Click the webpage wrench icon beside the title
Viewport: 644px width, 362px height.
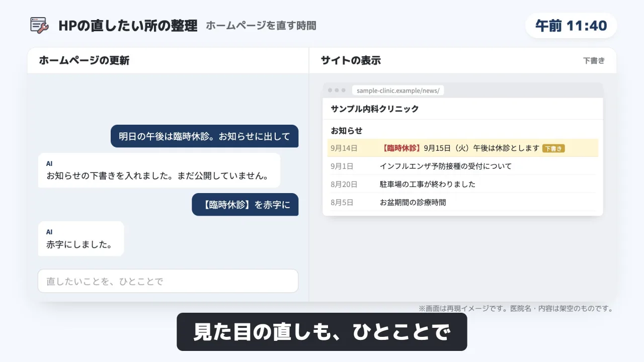point(39,25)
